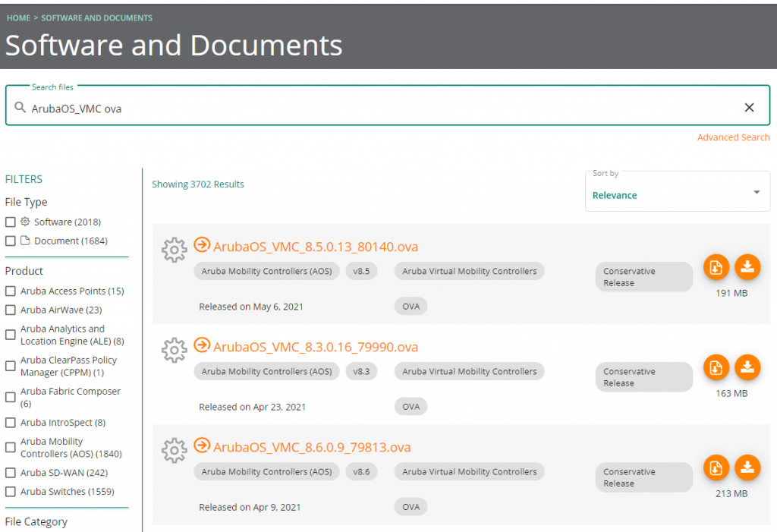The height and width of the screenshot is (532, 777).
Task: Download the ArubaOS_VMC_8.3.0.16_79990.ova file
Action: click(747, 367)
